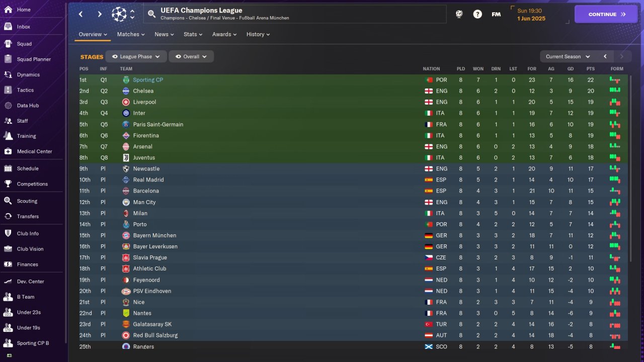Screen dimensions: 644x362
Task: Click the Medical Center icon
Action: (x=8, y=151)
